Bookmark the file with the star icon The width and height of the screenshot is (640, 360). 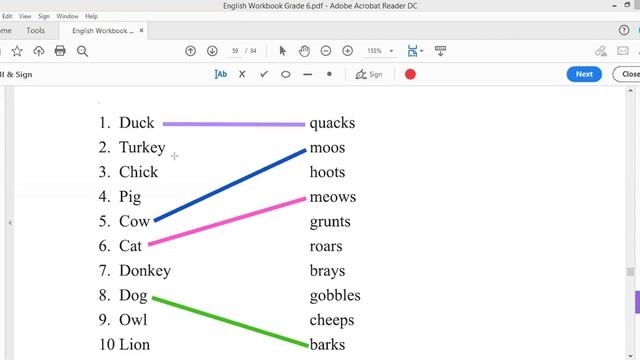coord(17,51)
